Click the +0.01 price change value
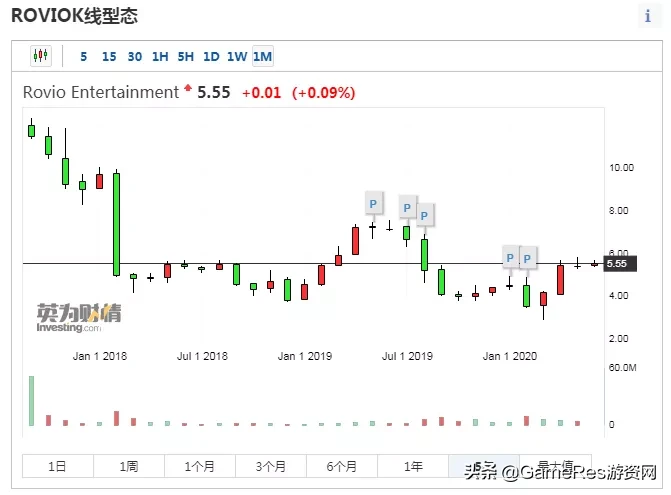 (261, 93)
